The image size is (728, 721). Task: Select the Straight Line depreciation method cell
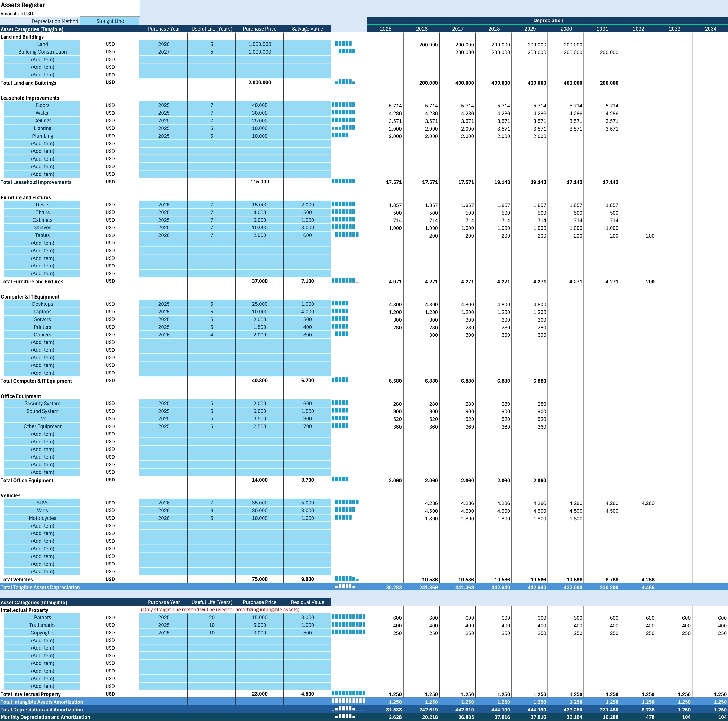[110, 21]
